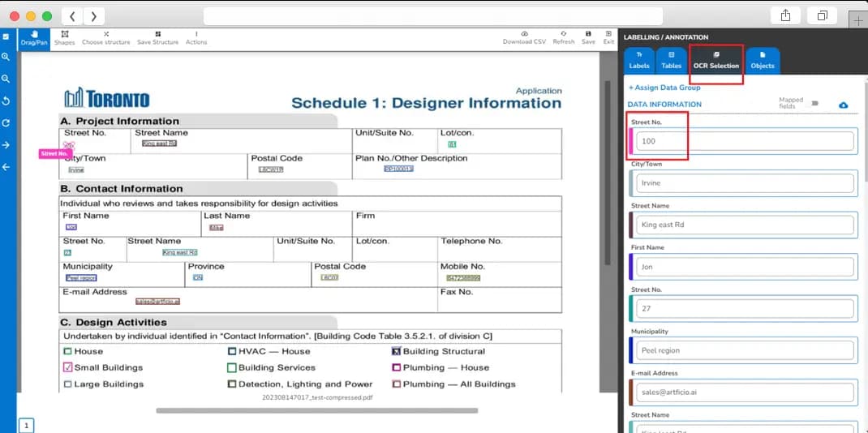Click the cloud upload icon in Data Information

843,105
